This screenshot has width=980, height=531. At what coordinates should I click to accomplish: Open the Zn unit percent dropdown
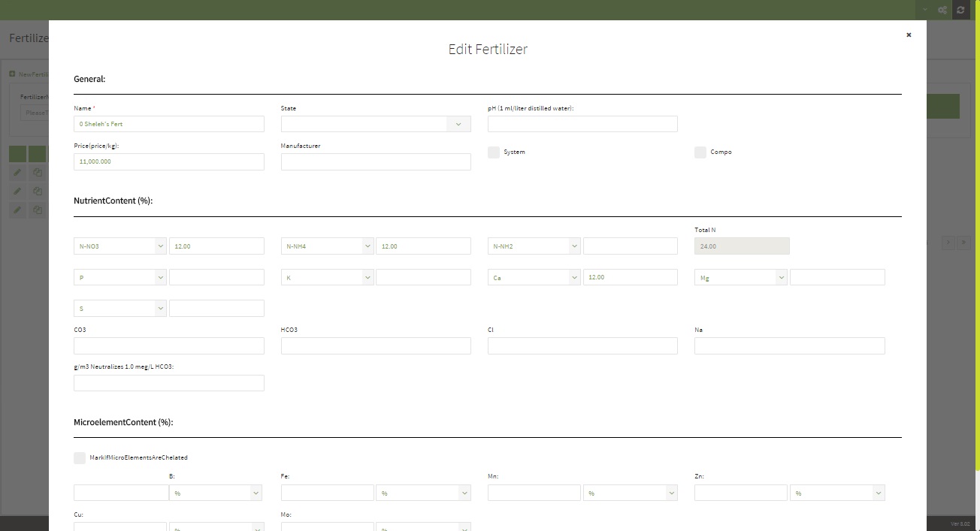pos(837,493)
